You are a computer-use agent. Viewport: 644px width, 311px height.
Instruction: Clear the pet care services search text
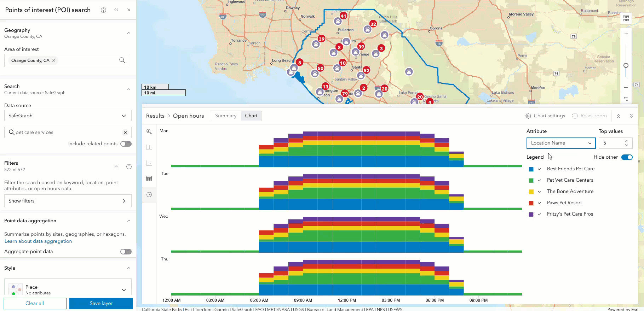point(125,133)
